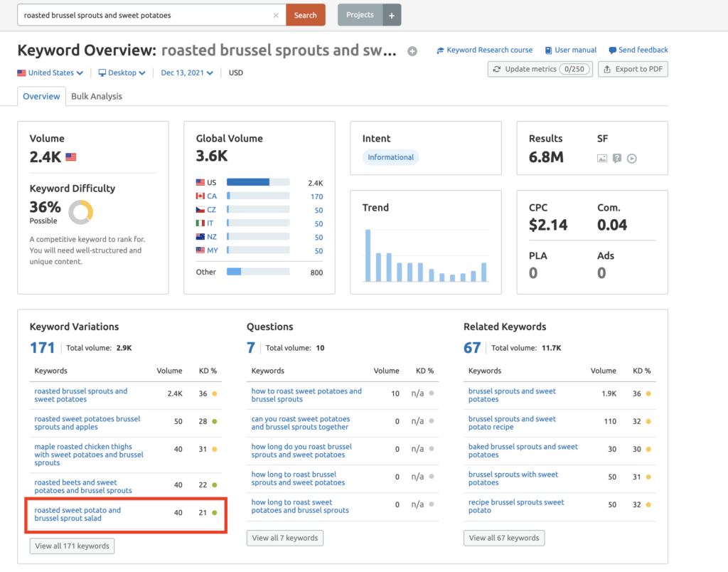Screen dimensions: 728x572
Task: Click the 7 questions count
Action: click(x=251, y=348)
